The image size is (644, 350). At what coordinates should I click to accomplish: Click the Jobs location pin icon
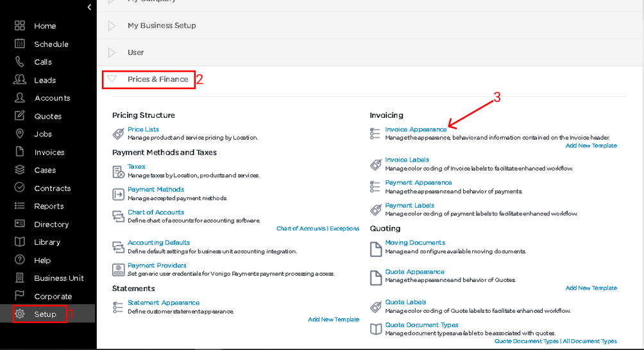click(20, 133)
